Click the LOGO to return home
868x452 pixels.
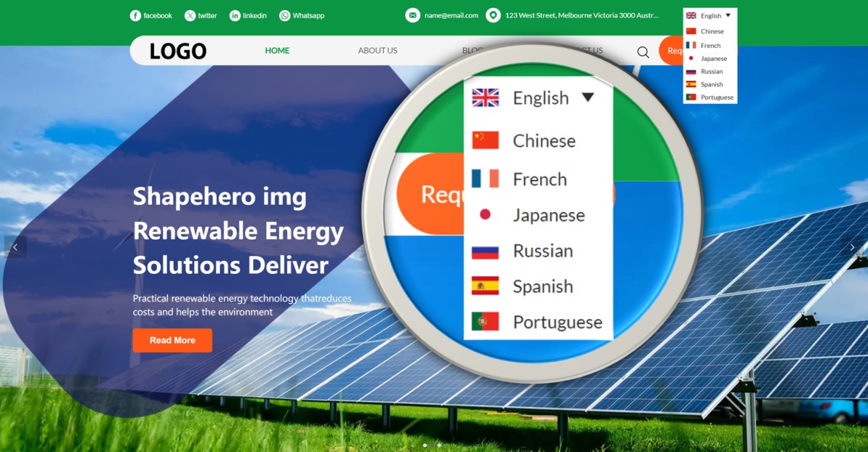click(178, 51)
